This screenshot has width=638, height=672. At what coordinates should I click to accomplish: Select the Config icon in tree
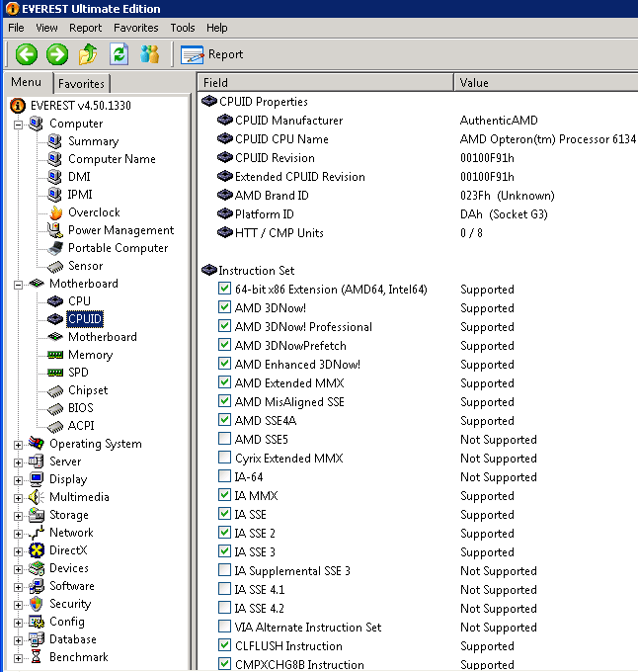click(37, 622)
